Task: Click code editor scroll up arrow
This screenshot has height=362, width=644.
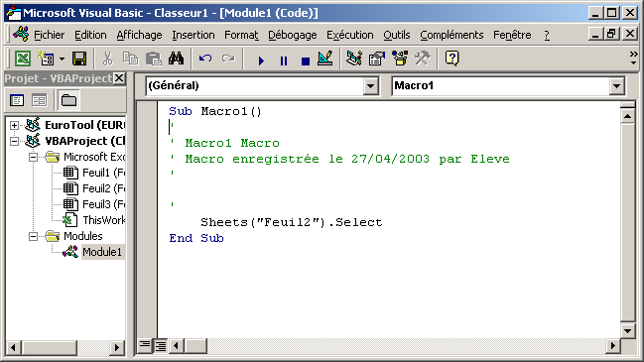Action: 627,117
